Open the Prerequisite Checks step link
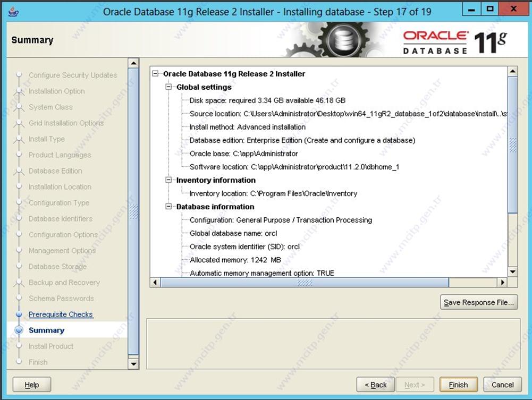Image resolution: width=532 pixels, height=400 pixels. click(x=61, y=314)
